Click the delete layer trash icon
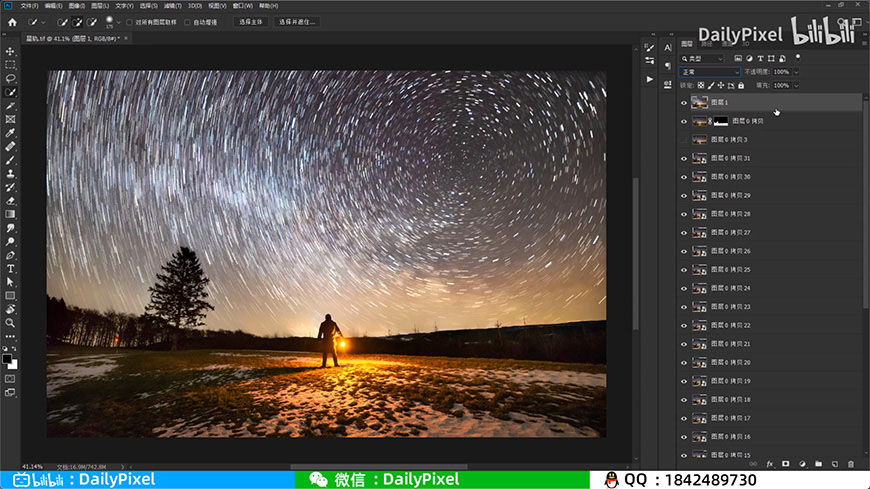Image resolution: width=870 pixels, height=489 pixels. point(851,464)
